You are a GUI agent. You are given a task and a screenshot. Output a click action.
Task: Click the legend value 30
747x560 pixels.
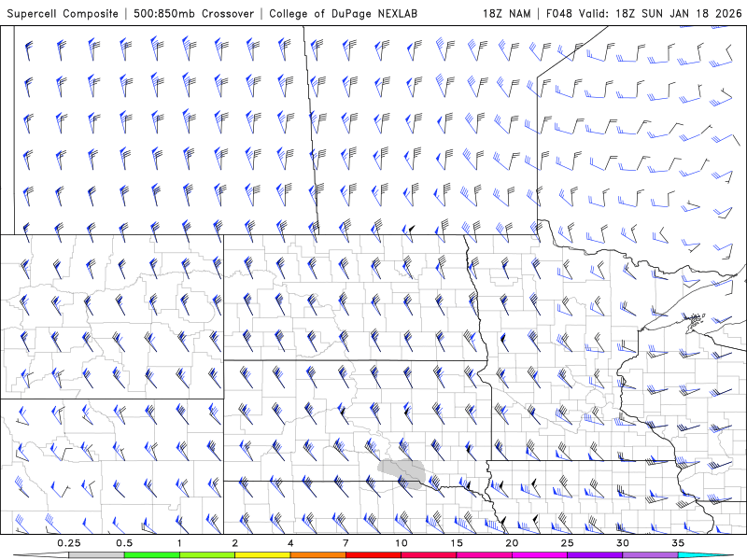tap(623, 543)
